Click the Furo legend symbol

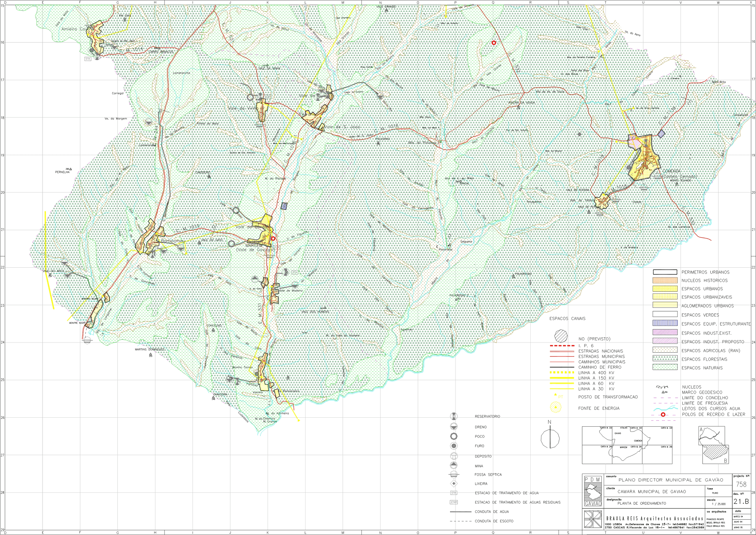tap(454, 446)
